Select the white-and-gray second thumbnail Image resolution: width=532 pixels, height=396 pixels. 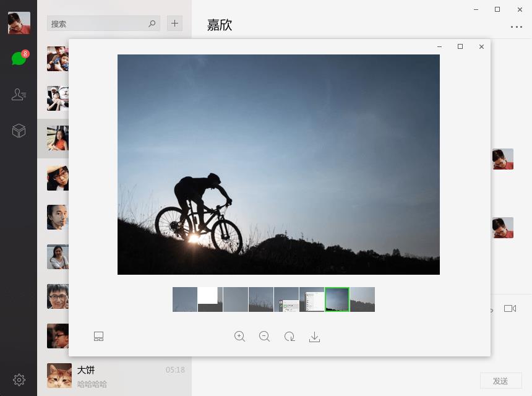point(210,299)
